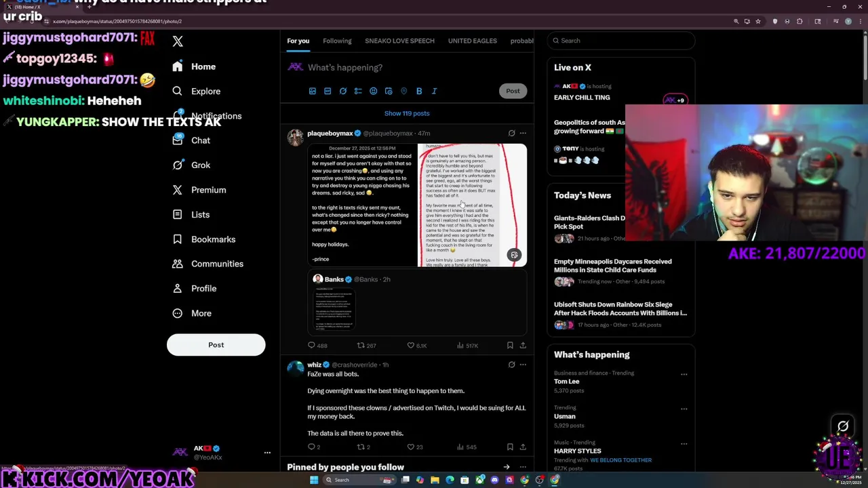Open emoji picker in composer
Screen dimensions: 868x488
373,91
